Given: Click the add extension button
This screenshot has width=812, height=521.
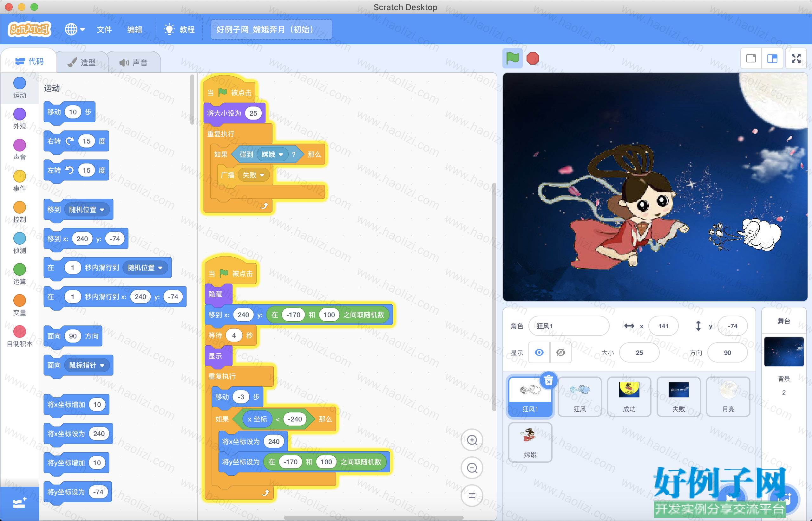Looking at the screenshot, I should [19, 503].
